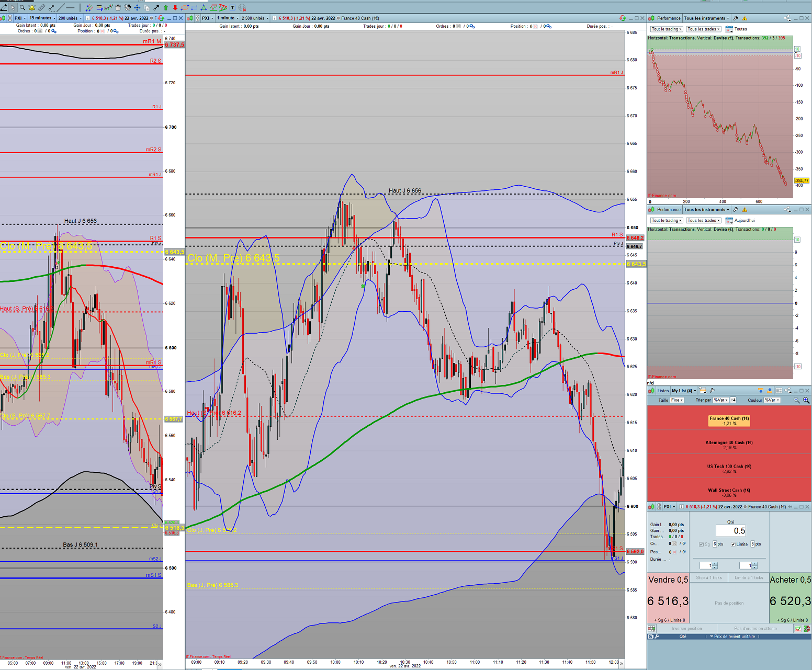The height and width of the screenshot is (670, 812).
Task: Activate the cursor pointer tool
Action: 13,8
